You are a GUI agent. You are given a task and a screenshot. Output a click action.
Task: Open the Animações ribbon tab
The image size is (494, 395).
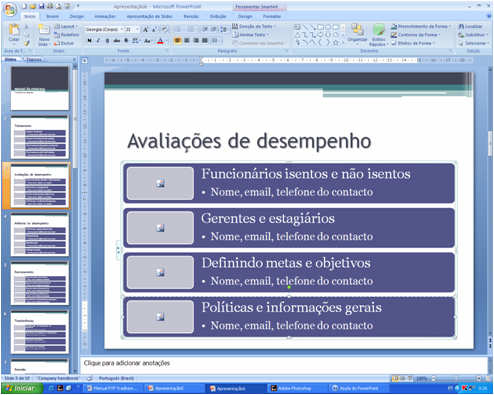[105, 16]
